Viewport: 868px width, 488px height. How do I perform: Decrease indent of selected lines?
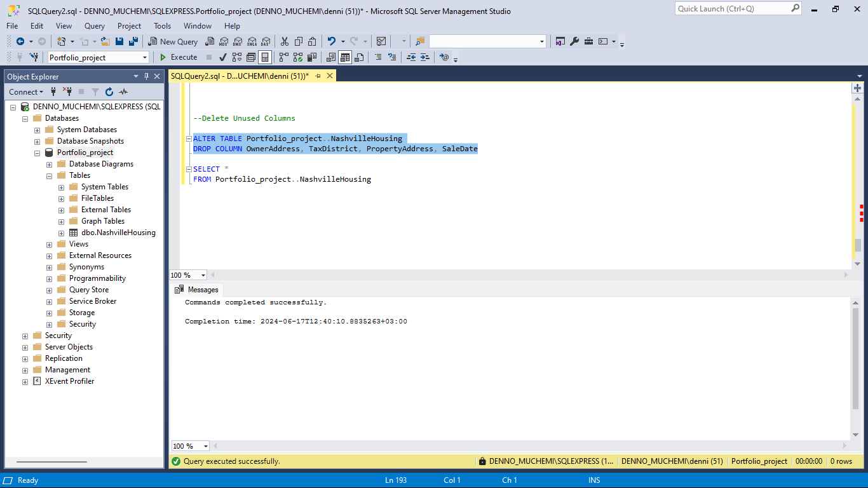click(411, 57)
